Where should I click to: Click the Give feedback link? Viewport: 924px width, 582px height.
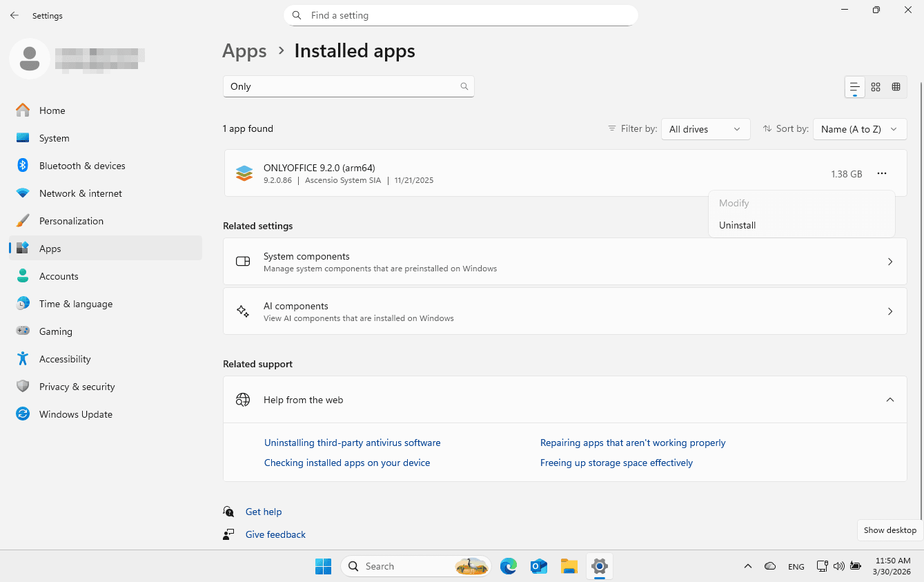275,534
